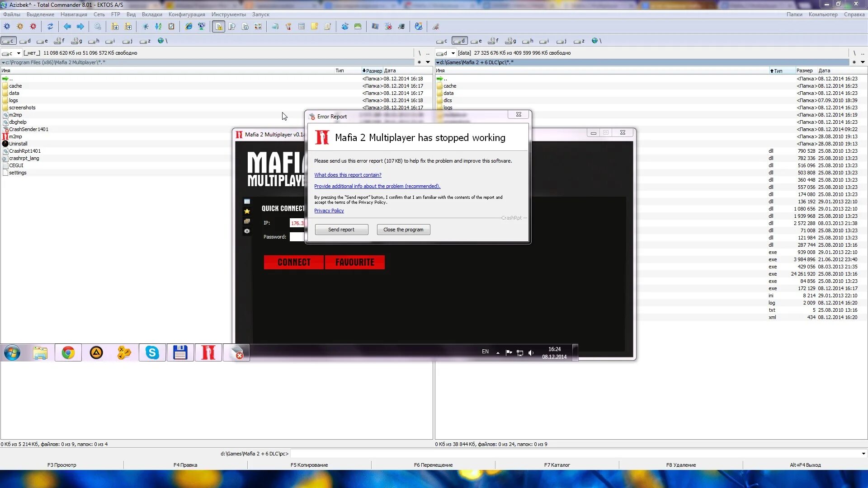Expand the command line history dropdown
The height and width of the screenshot is (488, 868).
[x=863, y=454]
